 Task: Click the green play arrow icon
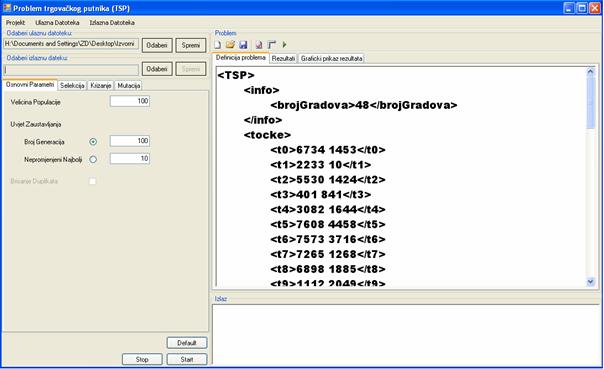[x=284, y=45]
